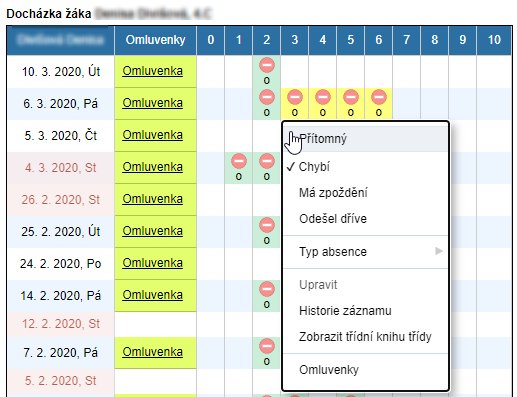This screenshot has width=517, height=397.
Task: Click the Omluvenky column header
Action: pyautogui.click(x=155, y=40)
